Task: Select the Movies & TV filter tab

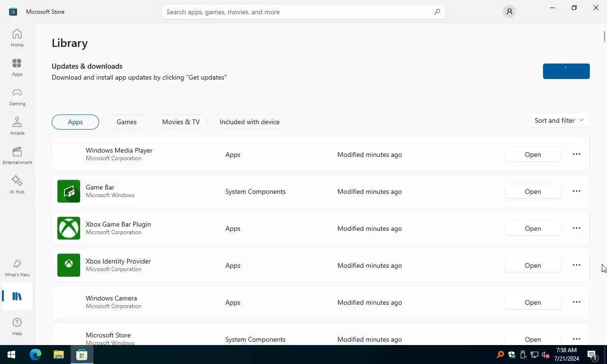Action: point(181,122)
